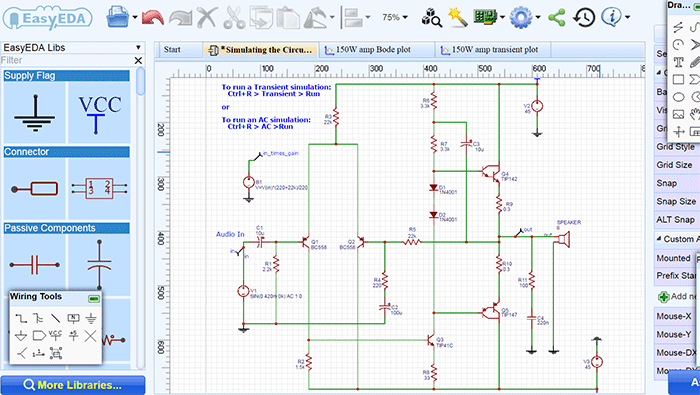Select the Wire tool in Wiring Tools

(21, 318)
